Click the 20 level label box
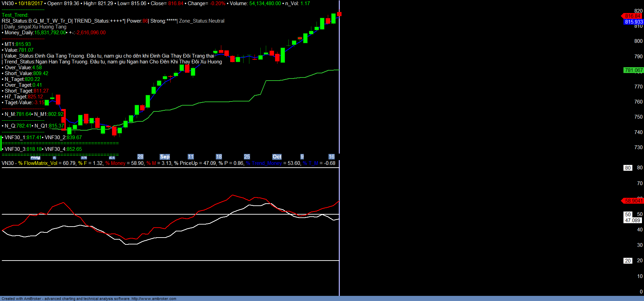This screenshot has height=301, width=644. pos(628,261)
